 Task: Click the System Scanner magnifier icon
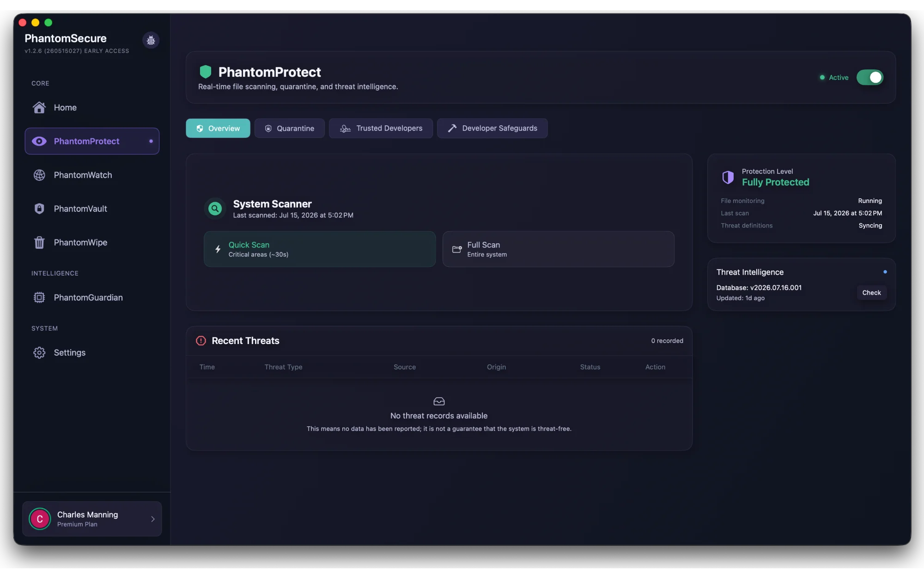click(x=215, y=209)
